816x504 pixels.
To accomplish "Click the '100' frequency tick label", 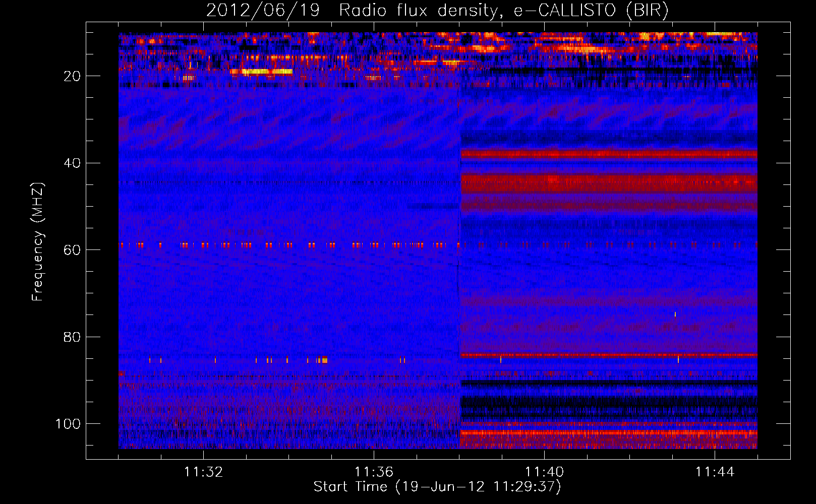I will (x=68, y=424).
